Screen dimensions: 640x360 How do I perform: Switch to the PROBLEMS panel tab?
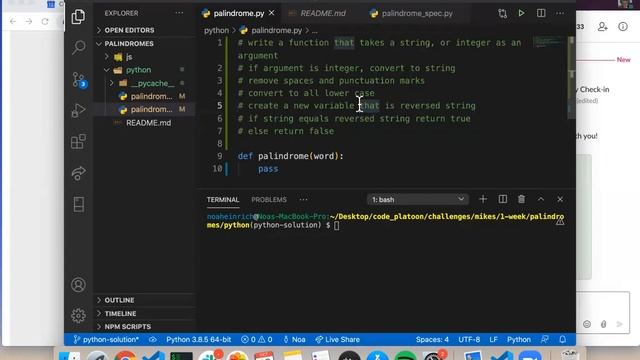pyautogui.click(x=269, y=200)
